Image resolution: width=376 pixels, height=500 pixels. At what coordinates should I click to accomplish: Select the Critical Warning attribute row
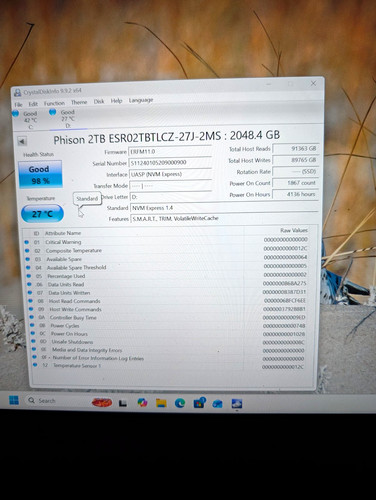pyautogui.click(x=167, y=241)
